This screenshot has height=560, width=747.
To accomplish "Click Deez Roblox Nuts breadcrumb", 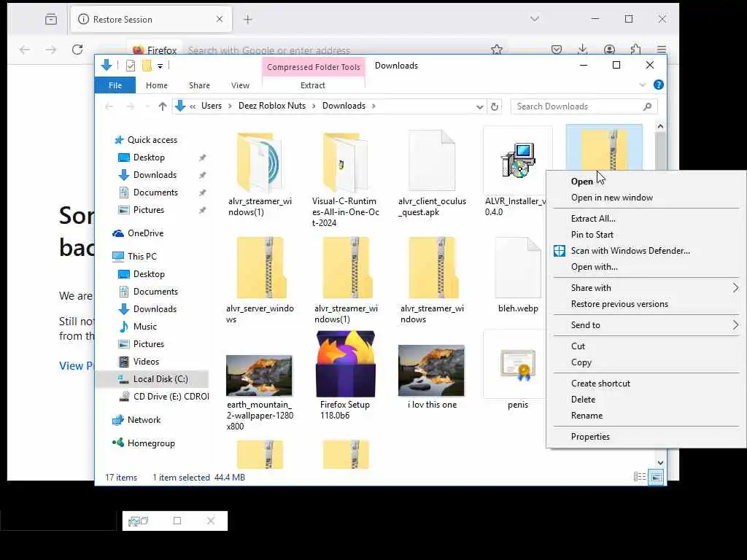I will [272, 106].
